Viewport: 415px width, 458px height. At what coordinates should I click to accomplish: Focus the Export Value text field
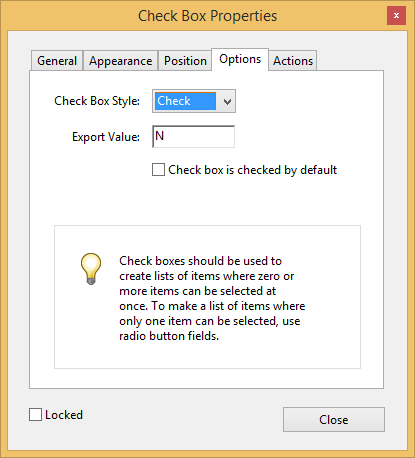(x=193, y=136)
